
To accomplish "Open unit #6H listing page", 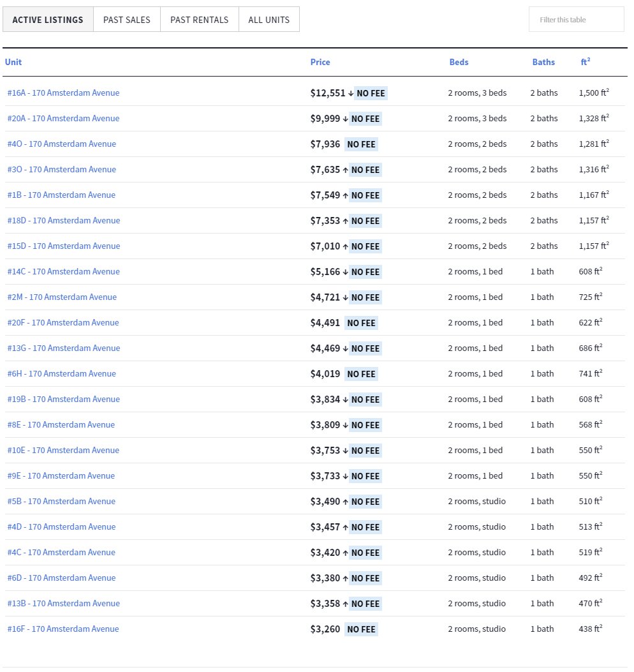I will click(x=62, y=373).
